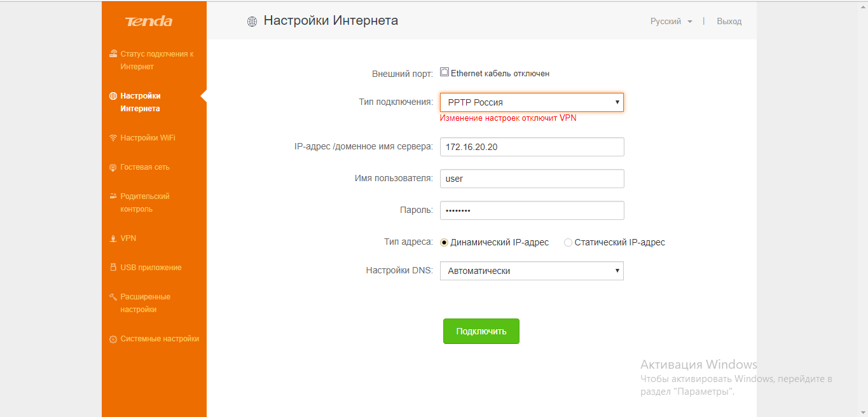Click the Tenda logo

click(149, 21)
